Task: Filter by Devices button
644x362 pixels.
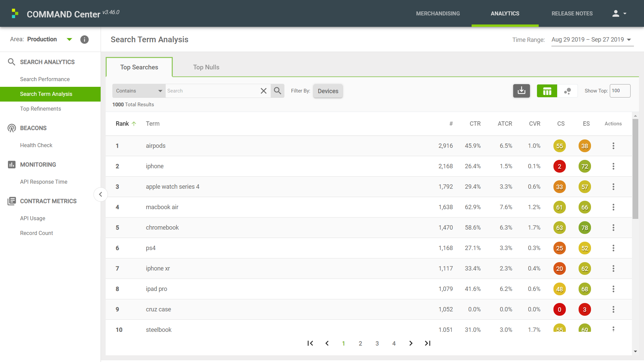Action: point(328,91)
